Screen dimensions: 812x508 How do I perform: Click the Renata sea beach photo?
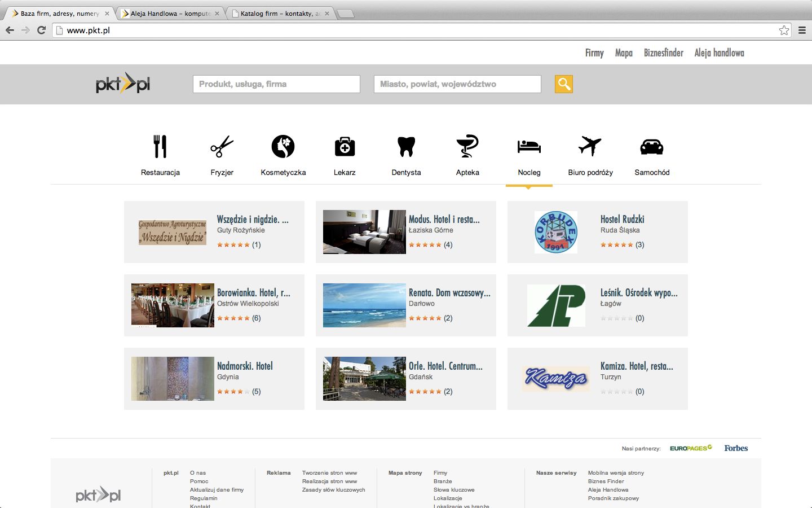tap(364, 305)
